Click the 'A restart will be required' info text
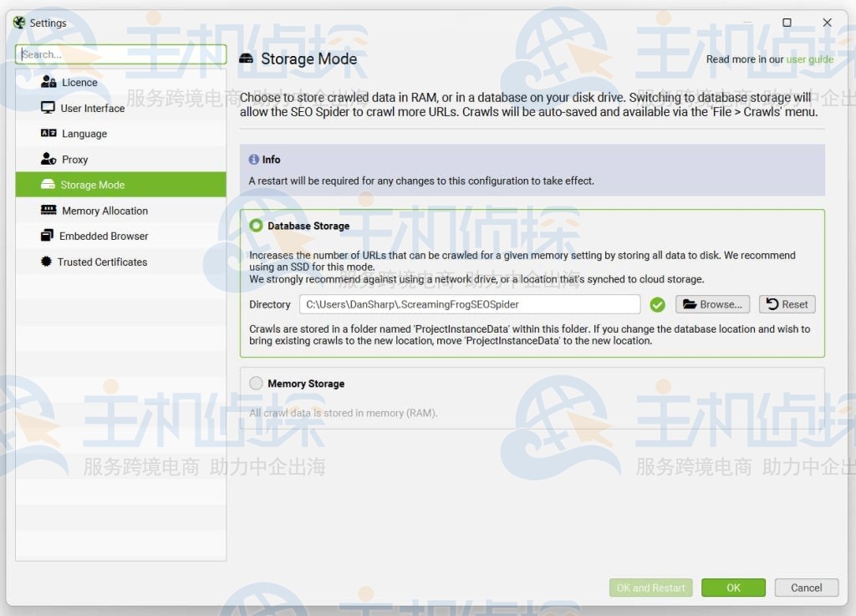 421,181
